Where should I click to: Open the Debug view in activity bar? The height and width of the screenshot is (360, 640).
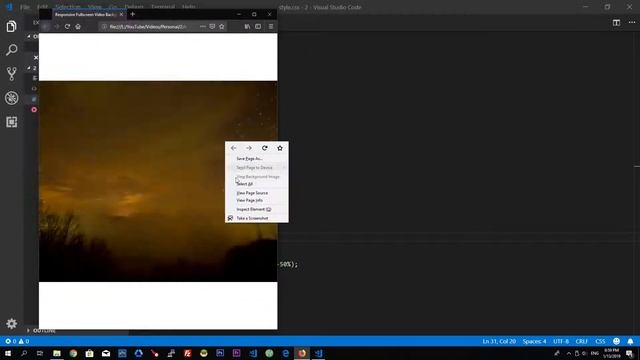click(11, 98)
